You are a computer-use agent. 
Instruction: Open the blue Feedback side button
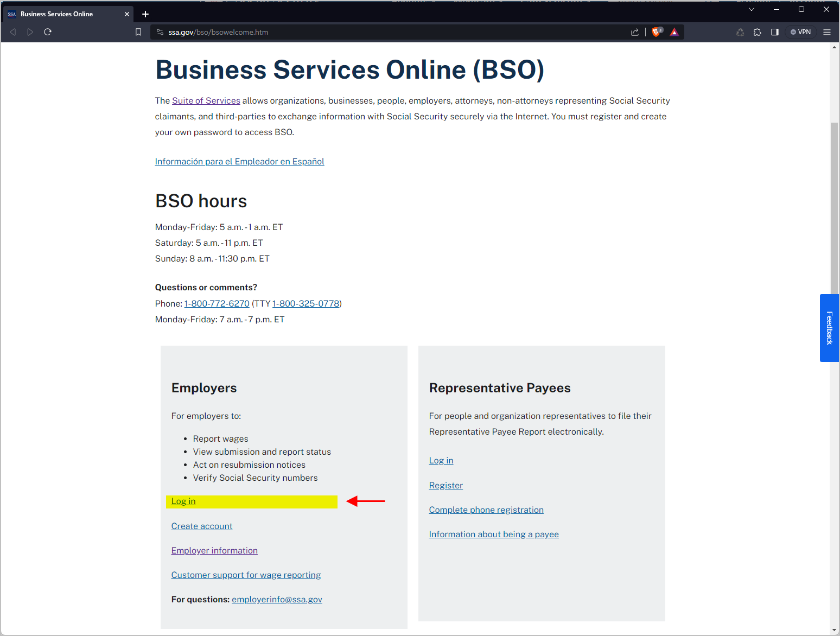tap(829, 328)
